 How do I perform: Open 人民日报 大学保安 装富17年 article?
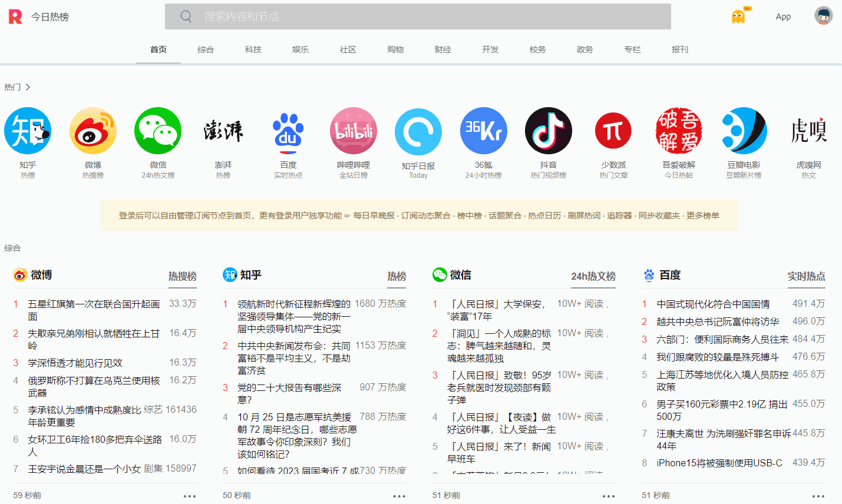click(496, 310)
